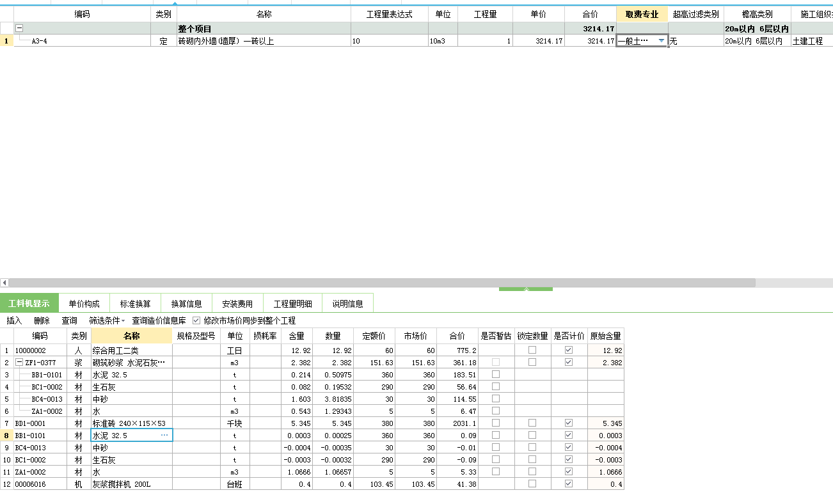Click the 103.45 market price cell
The width and height of the screenshot is (833, 504).
pos(416,484)
